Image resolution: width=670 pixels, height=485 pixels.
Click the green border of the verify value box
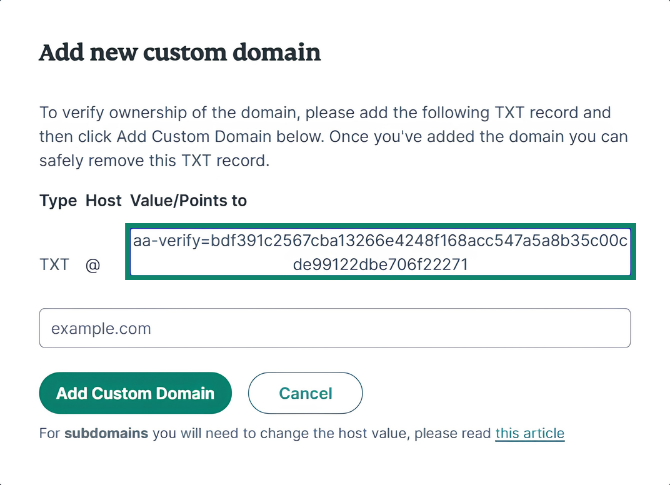(380, 226)
